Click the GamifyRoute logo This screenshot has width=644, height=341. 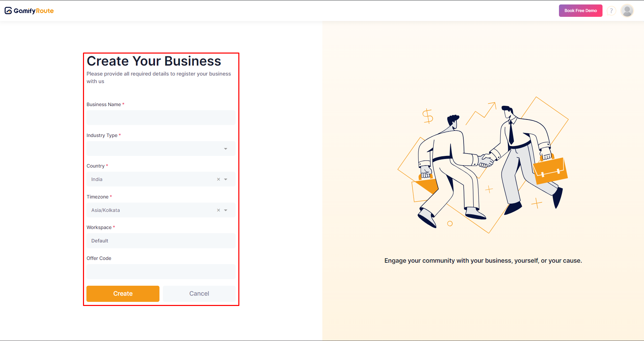29,11
